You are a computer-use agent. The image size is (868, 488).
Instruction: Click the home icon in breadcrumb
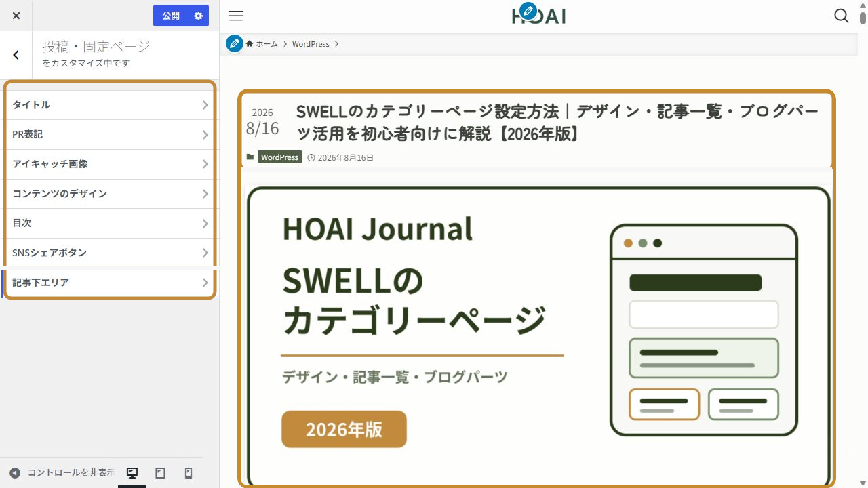click(250, 44)
